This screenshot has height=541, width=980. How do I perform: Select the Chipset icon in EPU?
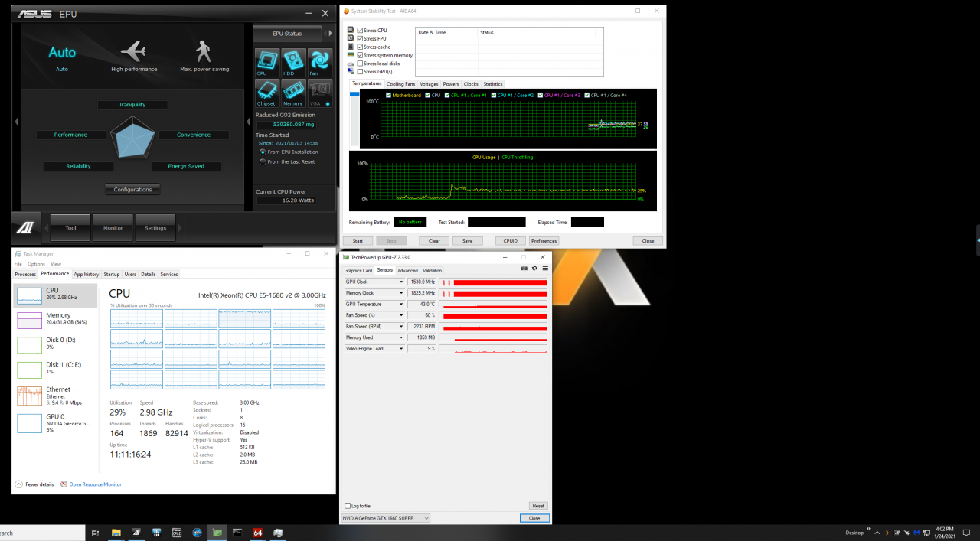(266, 93)
